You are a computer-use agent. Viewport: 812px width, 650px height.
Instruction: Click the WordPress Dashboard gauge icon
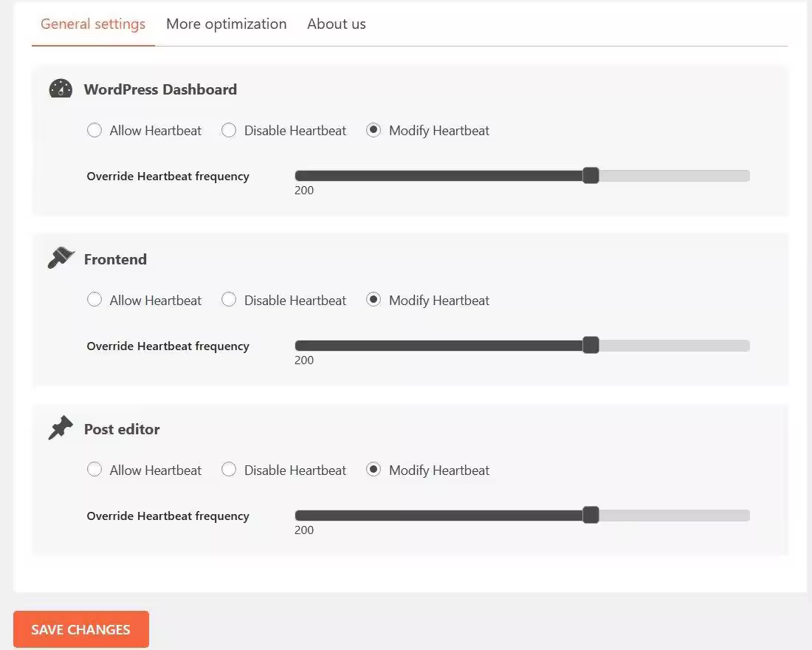coord(61,89)
